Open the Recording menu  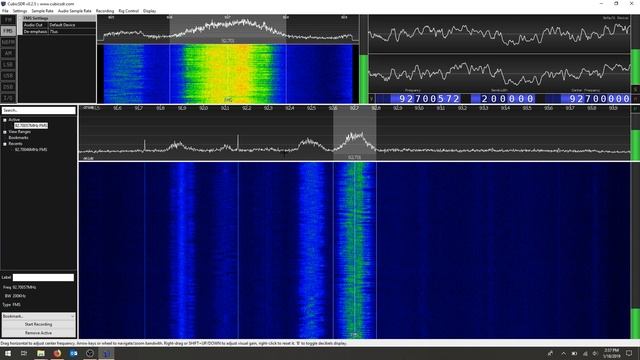click(105, 11)
